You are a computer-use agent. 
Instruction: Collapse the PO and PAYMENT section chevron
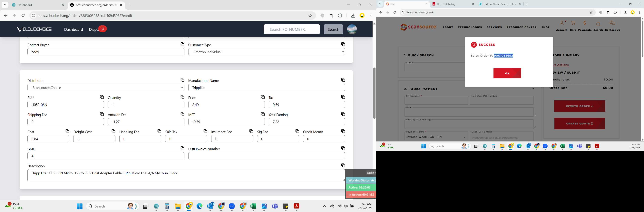point(532,89)
